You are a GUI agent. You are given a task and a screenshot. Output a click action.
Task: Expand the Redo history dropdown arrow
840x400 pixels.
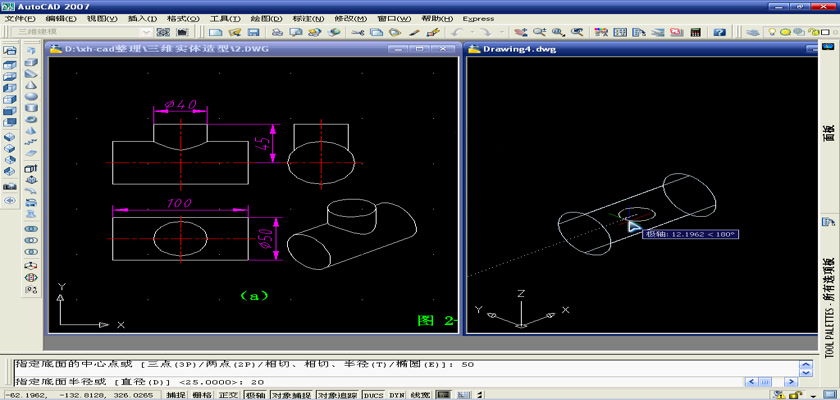(x=502, y=32)
